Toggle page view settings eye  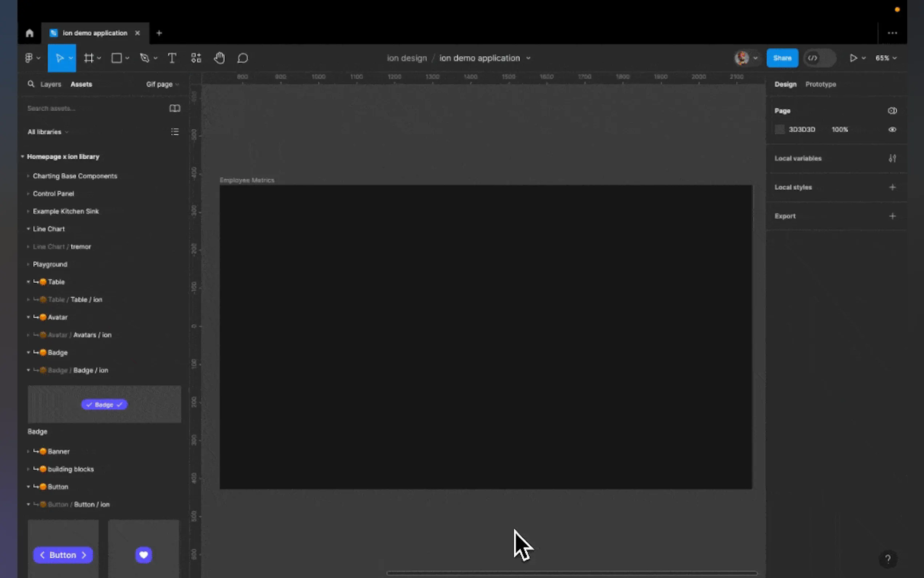pos(892,111)
